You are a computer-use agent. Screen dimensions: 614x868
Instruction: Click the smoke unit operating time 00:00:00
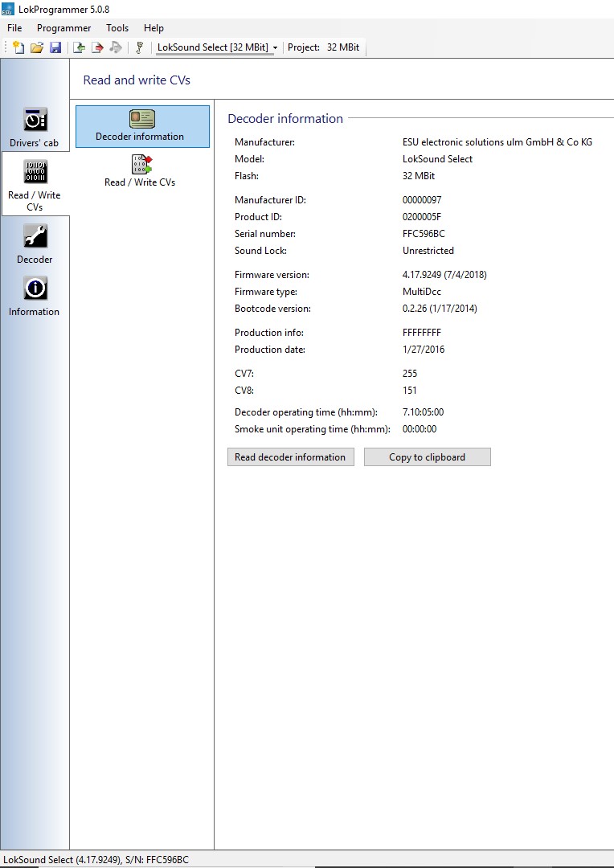pyautogui.click(x=420, y=429)
